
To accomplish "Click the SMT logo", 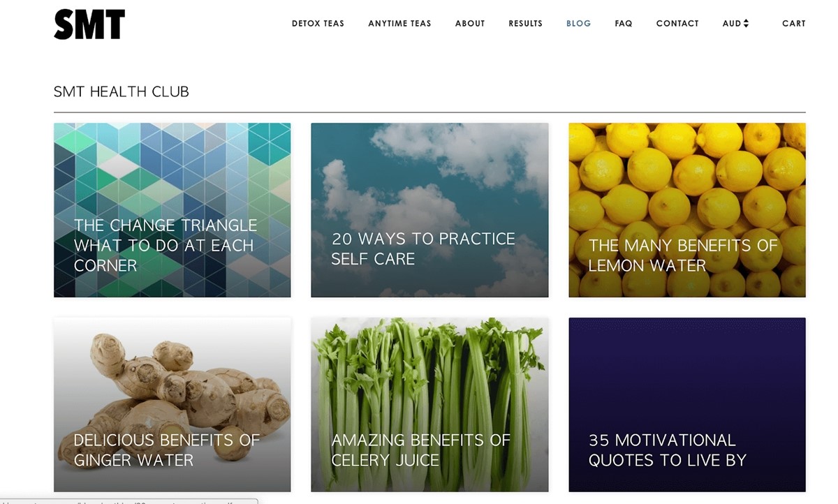I will (89, 24).
